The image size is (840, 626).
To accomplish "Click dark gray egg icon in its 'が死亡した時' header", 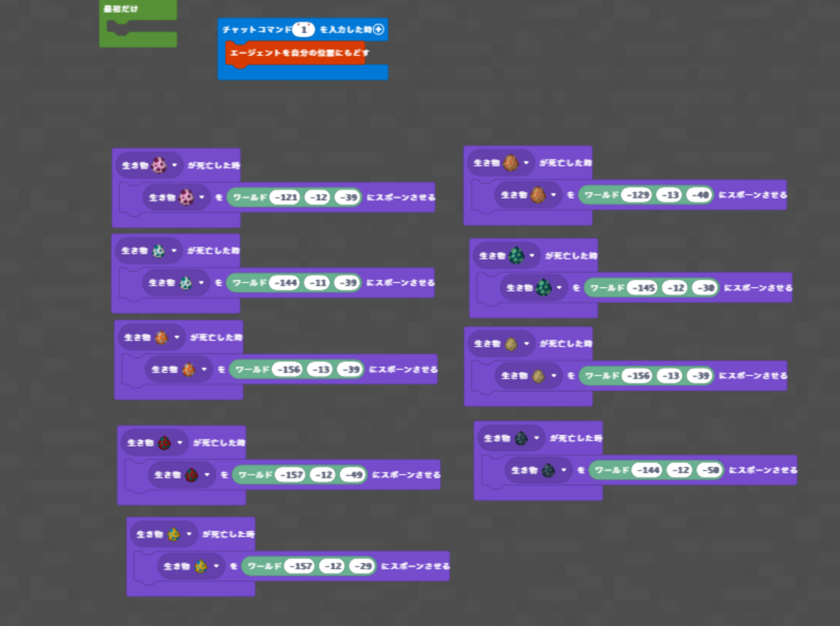I will tap(521, 439).
